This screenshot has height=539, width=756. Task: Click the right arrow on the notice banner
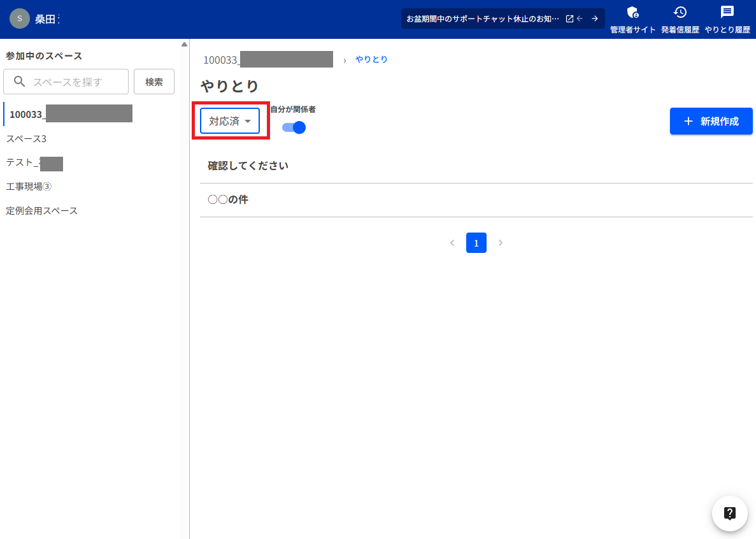(596, 18)
